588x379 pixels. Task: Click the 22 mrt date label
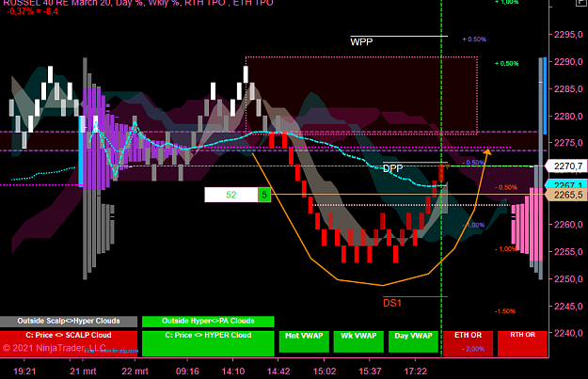[135, 371]
